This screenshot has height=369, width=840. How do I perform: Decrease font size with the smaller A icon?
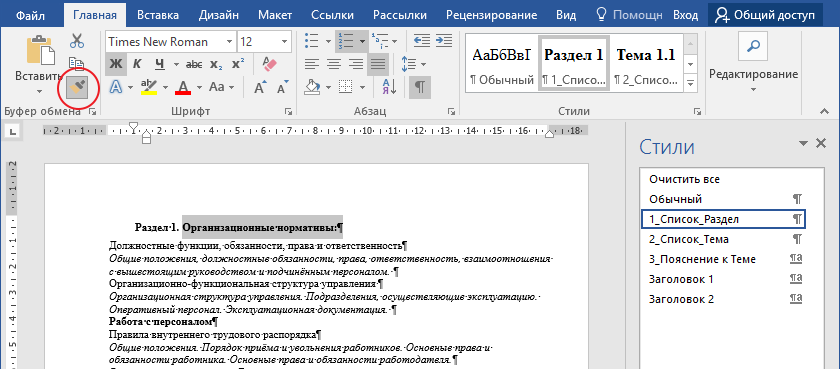pyautogui.click(x=282, y=87)
